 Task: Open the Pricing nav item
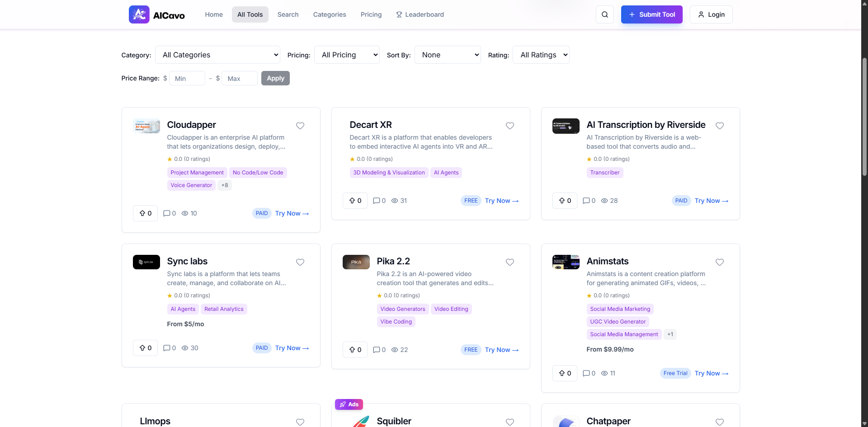tap(371, 14)
